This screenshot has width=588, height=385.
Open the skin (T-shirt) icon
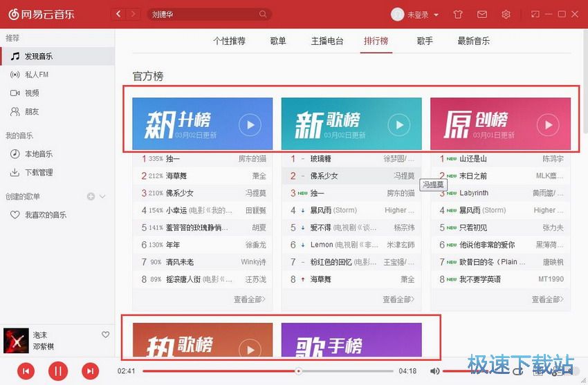tap(458, 15)
